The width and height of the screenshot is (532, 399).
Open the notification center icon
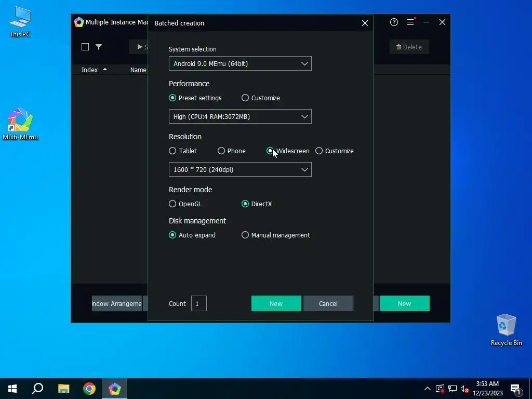pyautogui.click(x=515, y=389)
